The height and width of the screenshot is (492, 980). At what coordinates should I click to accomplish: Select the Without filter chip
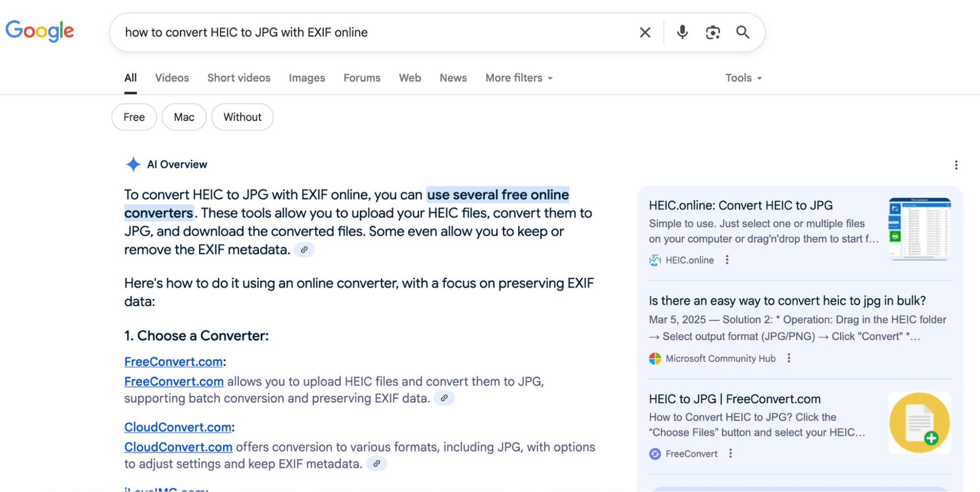[x=242, y=117]
